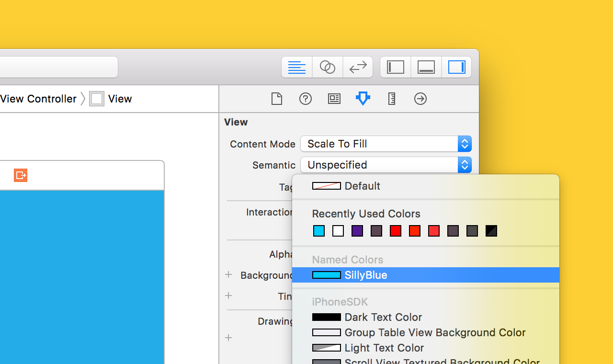This screenshot has height=364, width=613.
Task: Click plus button below Drawing
Action: coord(228,338)
